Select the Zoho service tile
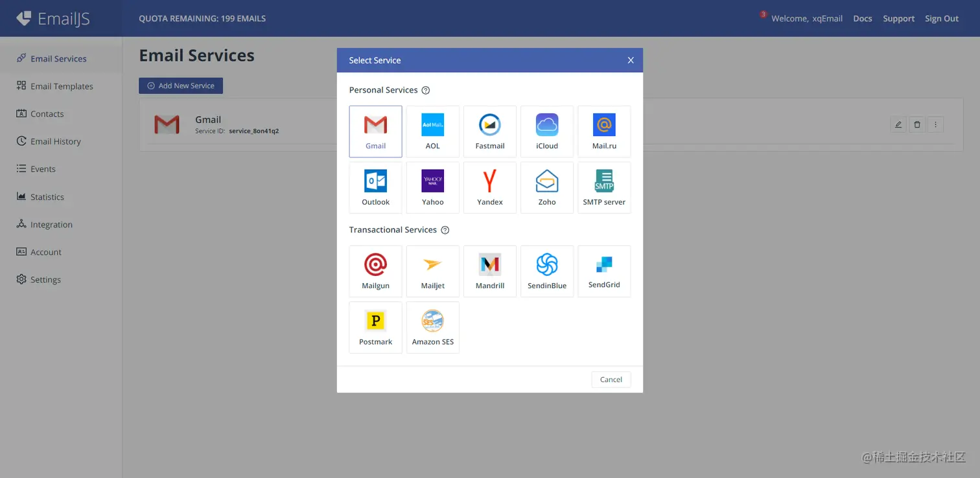Viewport: 980px width, 478px height. coord(547,188)
